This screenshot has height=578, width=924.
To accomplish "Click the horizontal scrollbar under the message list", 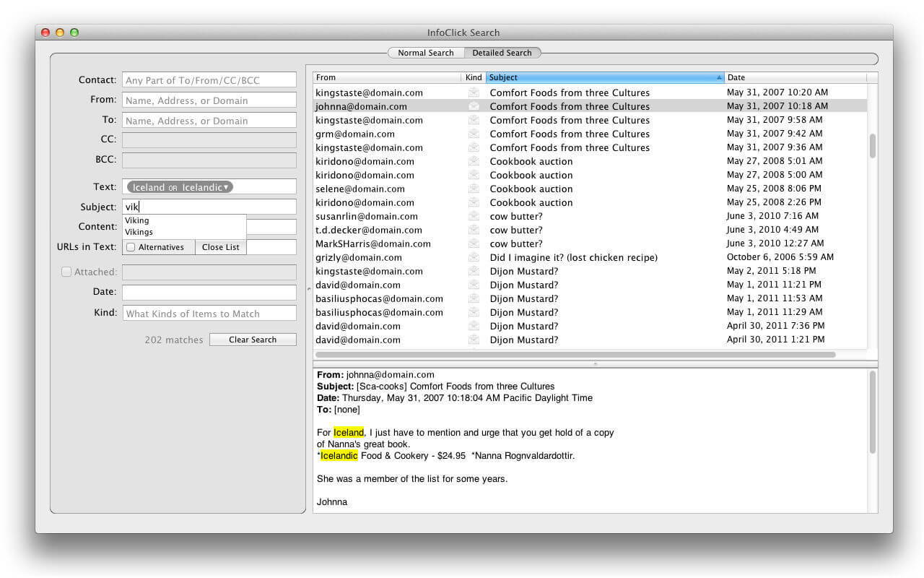I will 575,355.
